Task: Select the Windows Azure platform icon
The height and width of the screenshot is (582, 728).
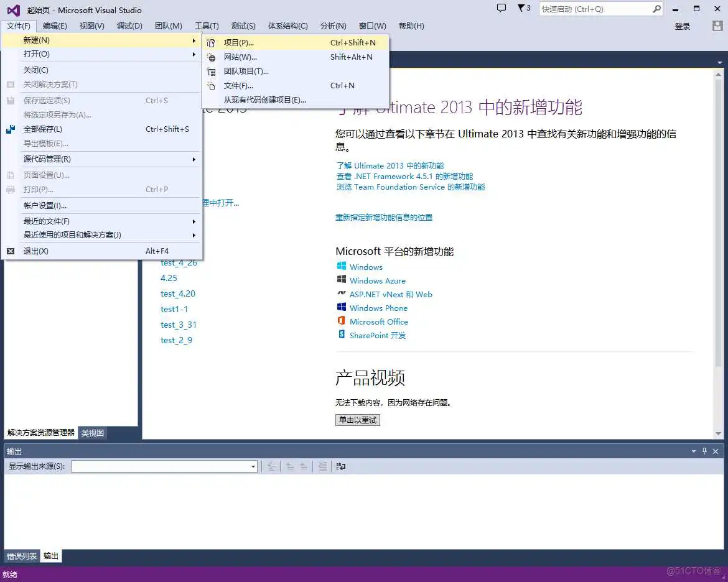Action: click(x=341, y=280)
